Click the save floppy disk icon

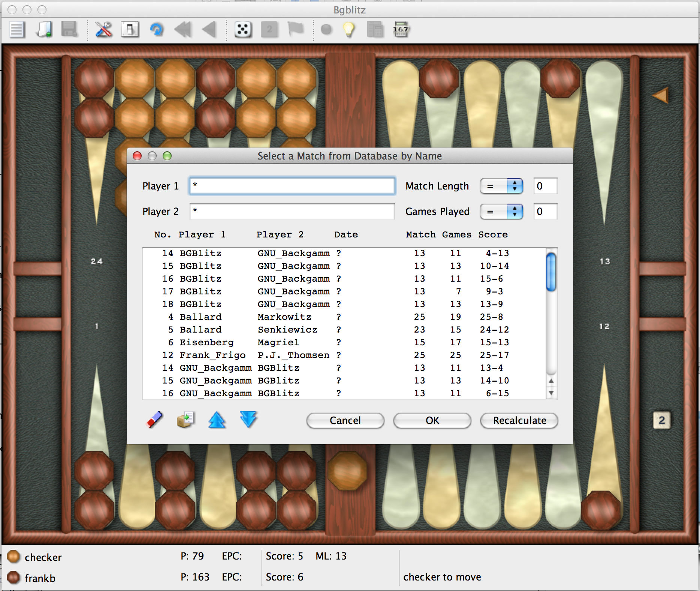(70, 30)
